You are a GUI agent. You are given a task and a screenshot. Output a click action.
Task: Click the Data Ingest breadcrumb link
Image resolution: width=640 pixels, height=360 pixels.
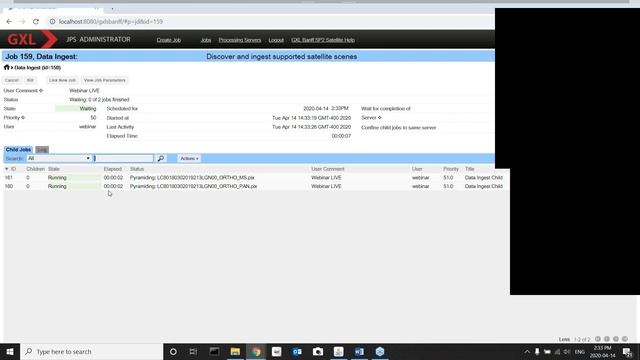pos(38,68)
